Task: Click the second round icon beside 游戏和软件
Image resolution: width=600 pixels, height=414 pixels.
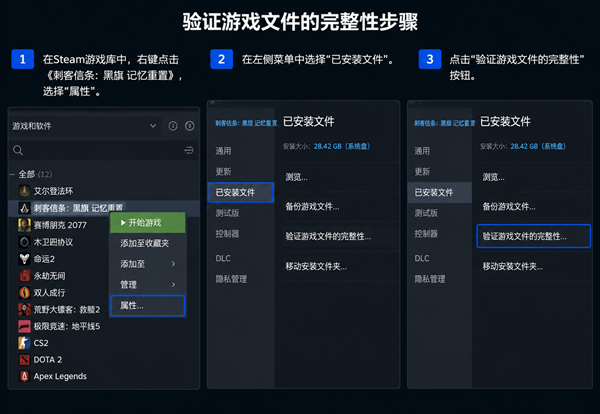Action: coord(189,126)
